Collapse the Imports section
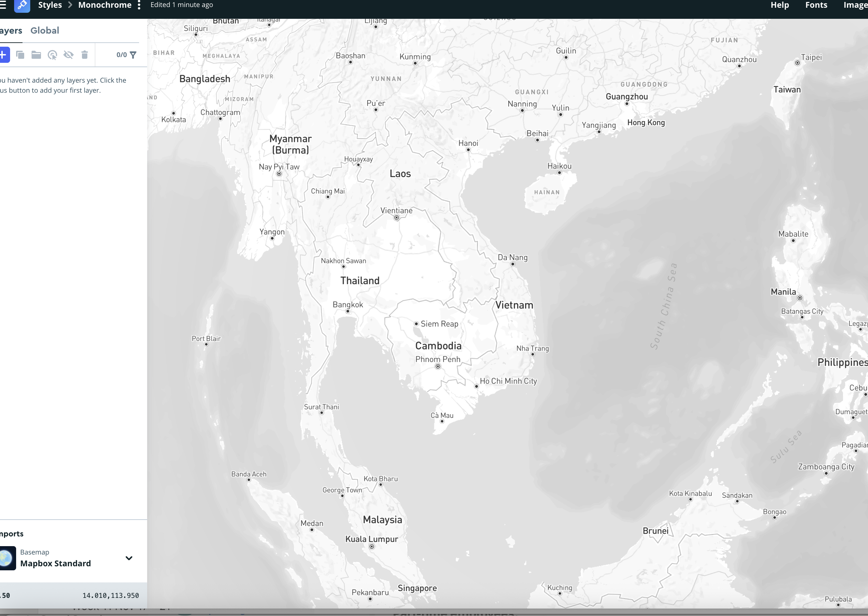 11,533
